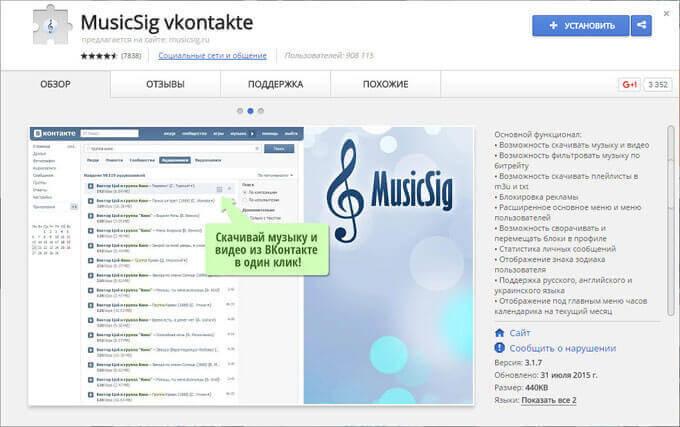Select the third carousel dot
This screenshot has height=427, width=680.
pyautogui.click(x=261, y=111)
